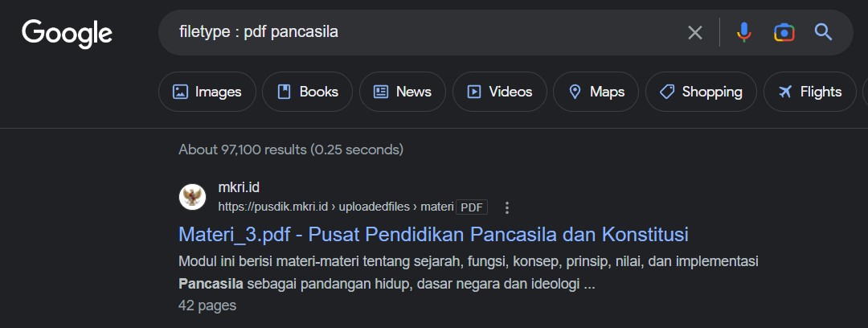The width and height of the screenshot is (868, 328).
Task: Open Materi_3.pdf Pusat Pendidikan Pancasila link
Action: pyautogui.click(x=433, y=235)
